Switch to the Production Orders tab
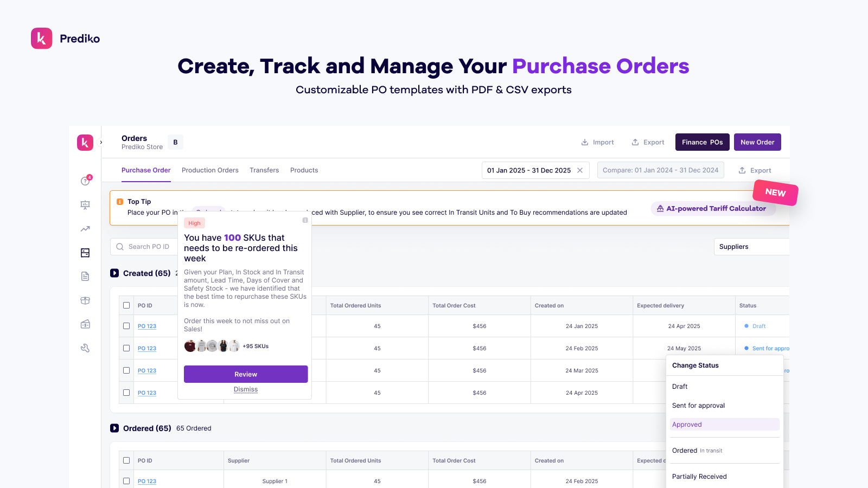868x488 pixels. click(x=210, y=170)
